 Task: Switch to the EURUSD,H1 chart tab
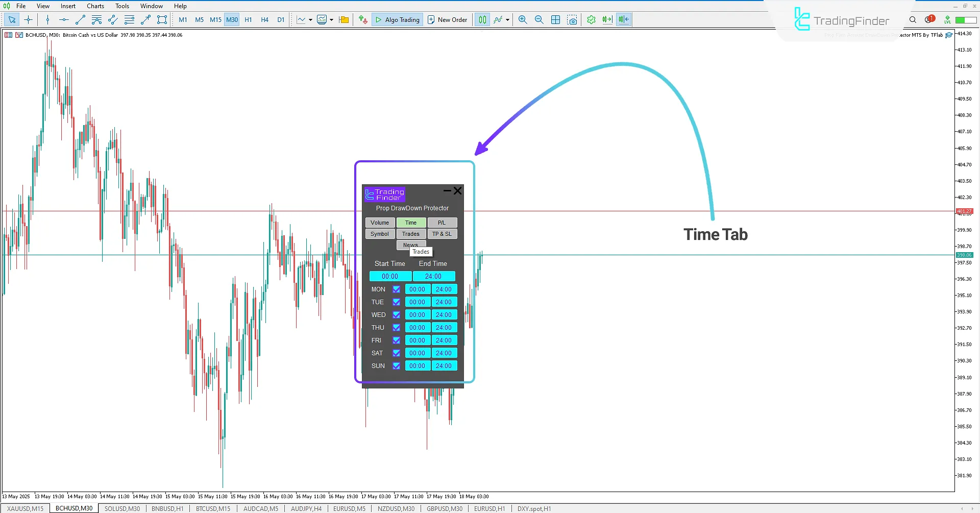(x=489, y=508)
